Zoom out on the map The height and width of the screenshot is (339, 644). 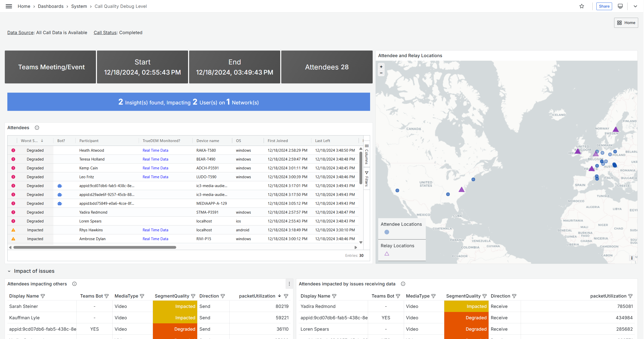381,73
